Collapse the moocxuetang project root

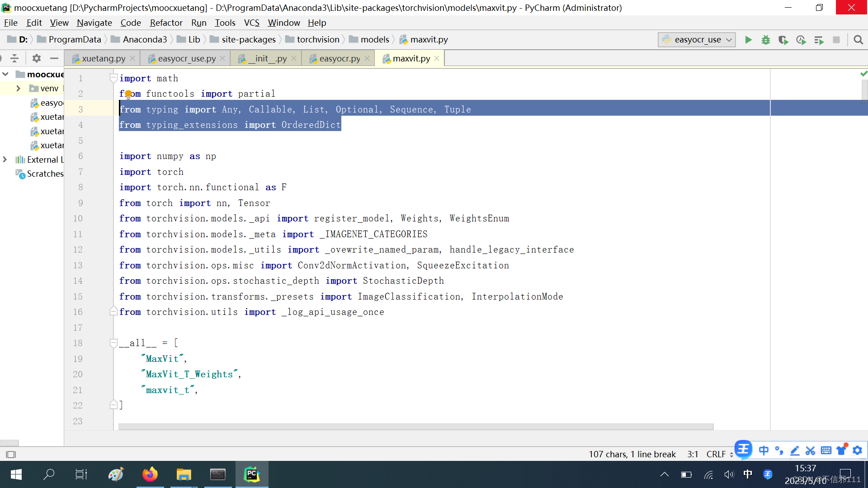pyautogui.click(x=5, y=74)
